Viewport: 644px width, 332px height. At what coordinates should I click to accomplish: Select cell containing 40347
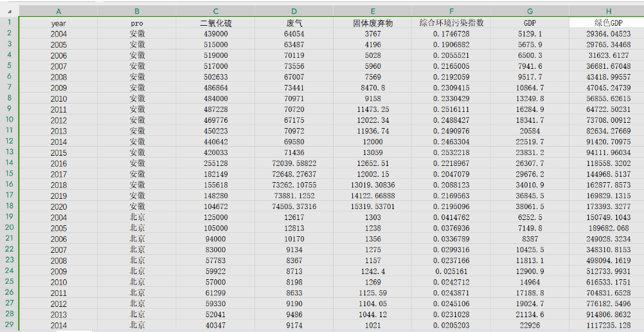[215, 325]
